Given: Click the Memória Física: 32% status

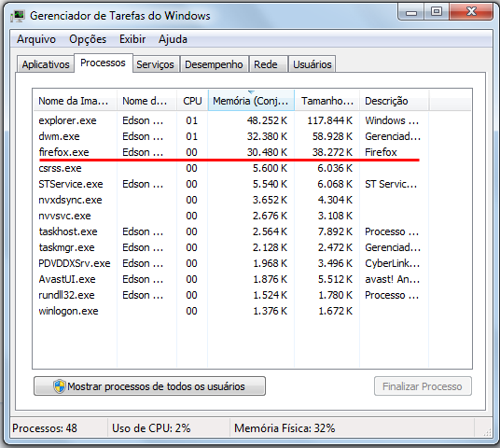Looking at the screenshot, I should tap(285, 428).
